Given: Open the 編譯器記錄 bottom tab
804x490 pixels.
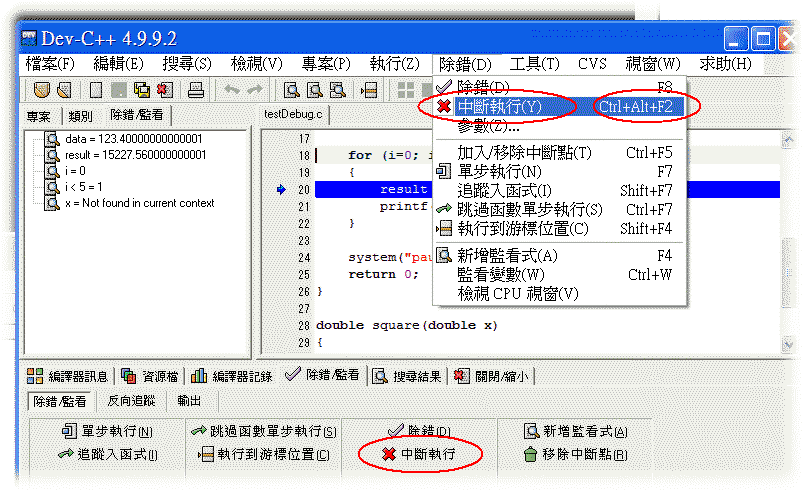Looking at the screenshot, I should click(232, 376).
